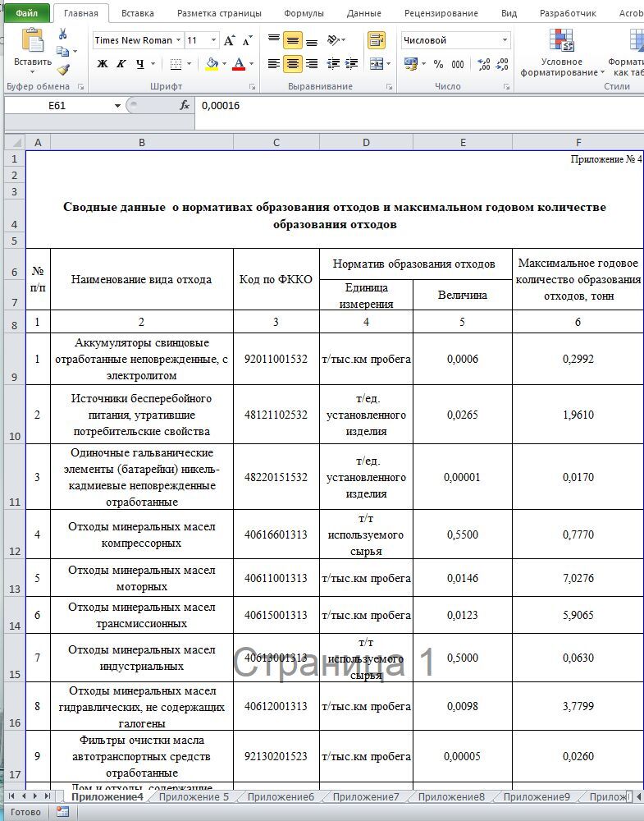Viewport: 644px width, 821px height.
Task: Toggle bold (Ж) formatting
Action: (103, 64)
